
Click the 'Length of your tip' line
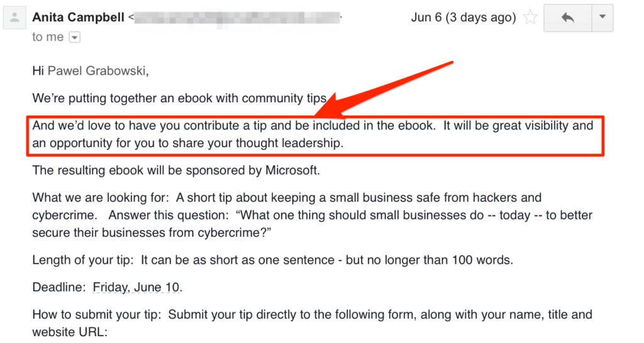[x=273, y=260]
